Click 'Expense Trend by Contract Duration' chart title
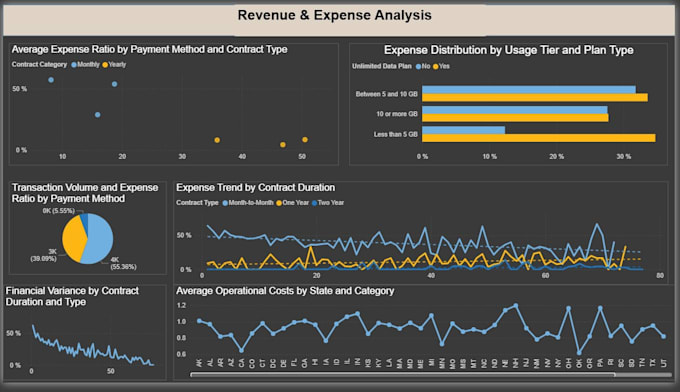This screenshot has width=680, height=392. [x=255, y=188]
